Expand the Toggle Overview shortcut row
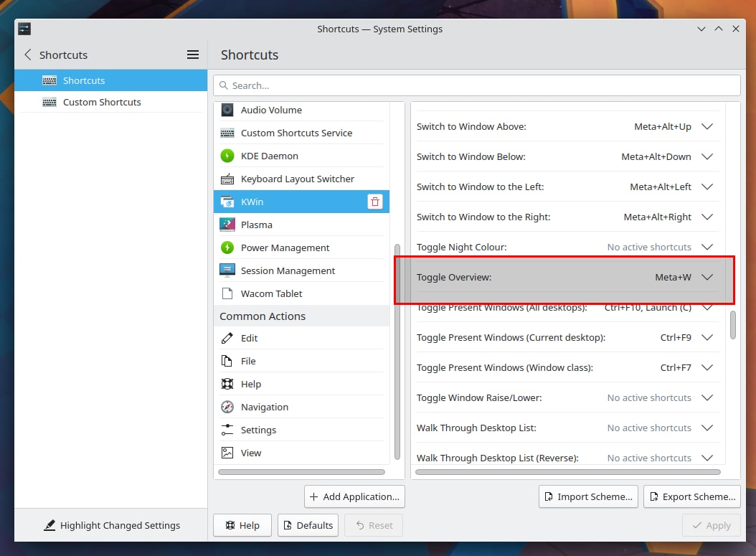The height and width of the screenshot is (556, 756). click(707, 277)
